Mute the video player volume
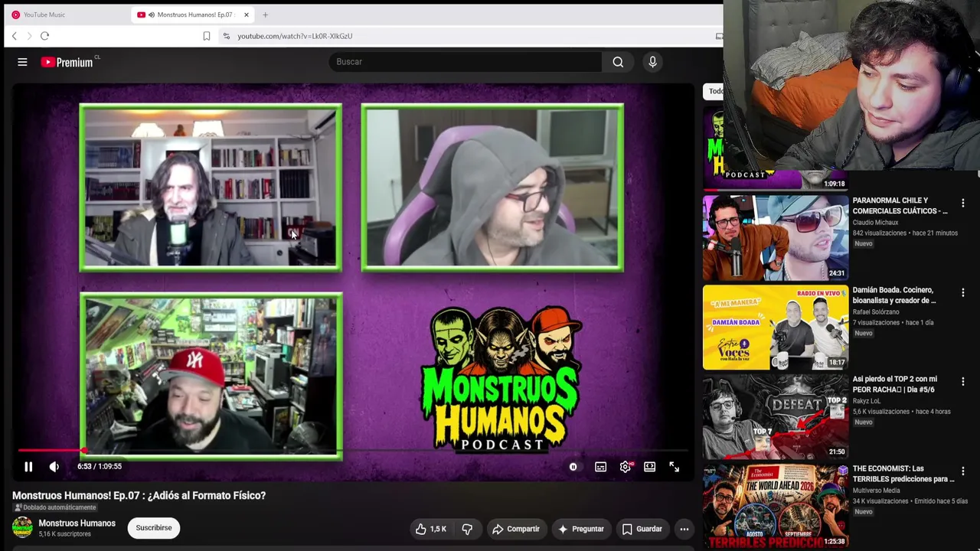Screen dimensions: 980x551 54,466
